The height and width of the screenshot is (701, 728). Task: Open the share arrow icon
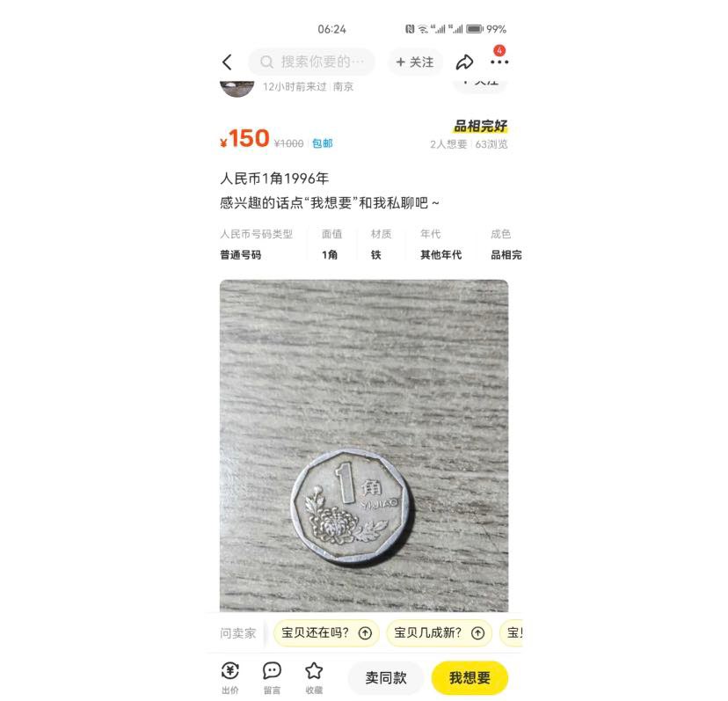click(x=464, y=62)
